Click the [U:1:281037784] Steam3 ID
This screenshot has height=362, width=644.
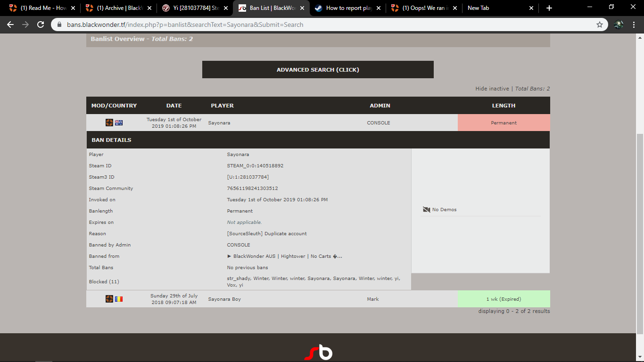click(x=248, y=177)
